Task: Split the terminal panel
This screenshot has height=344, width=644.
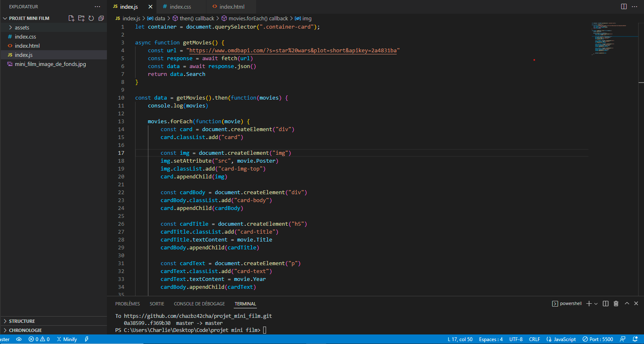Action: (605, 304)
